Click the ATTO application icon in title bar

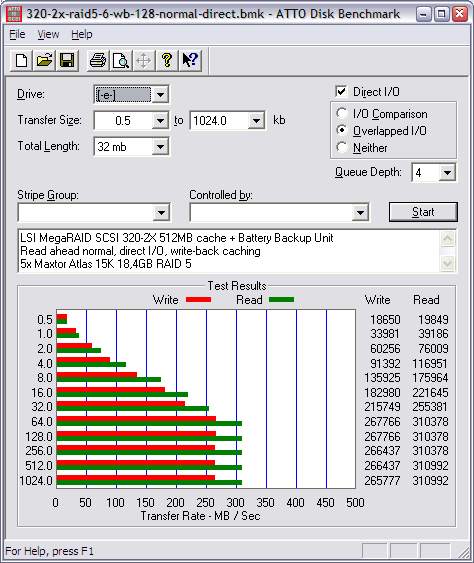[x=14, y=14]
